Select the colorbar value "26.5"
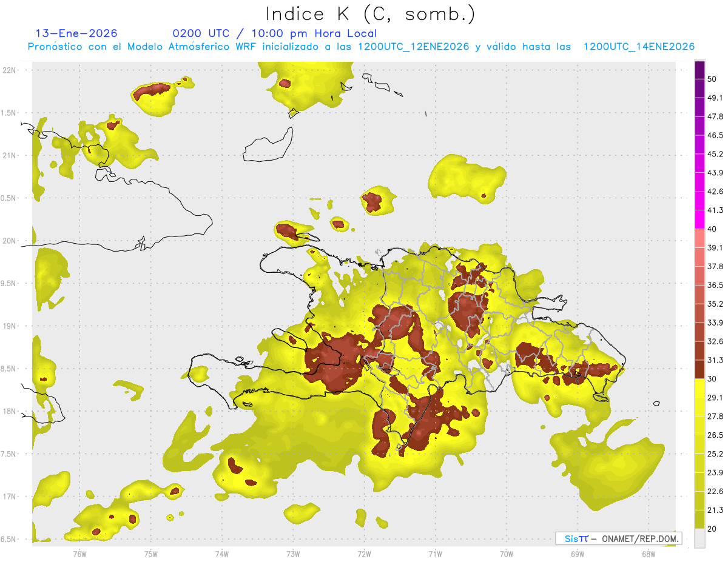 (x=715, y=435)
